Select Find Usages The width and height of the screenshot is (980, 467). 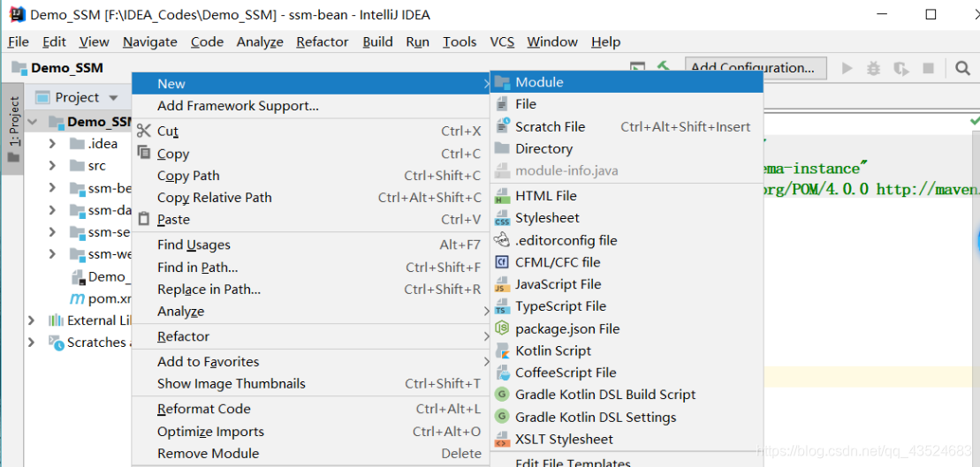point(311,245)
